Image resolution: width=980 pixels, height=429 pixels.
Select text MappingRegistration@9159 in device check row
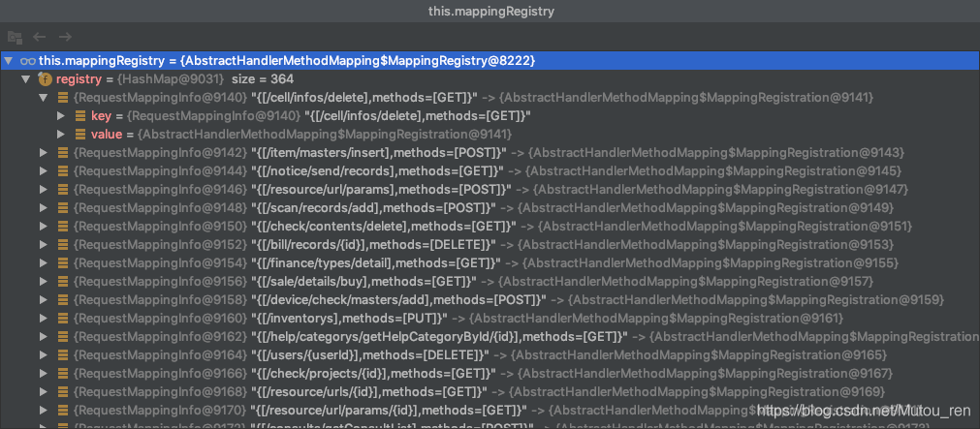coord(756,300)
